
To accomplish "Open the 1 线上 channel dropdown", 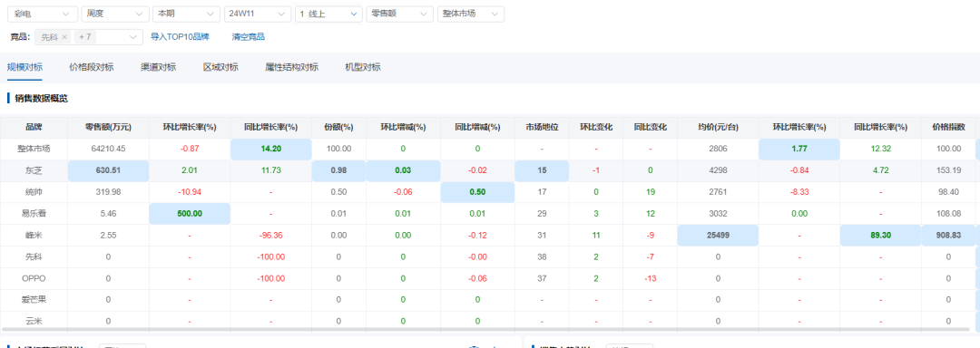I will [328, 14].
